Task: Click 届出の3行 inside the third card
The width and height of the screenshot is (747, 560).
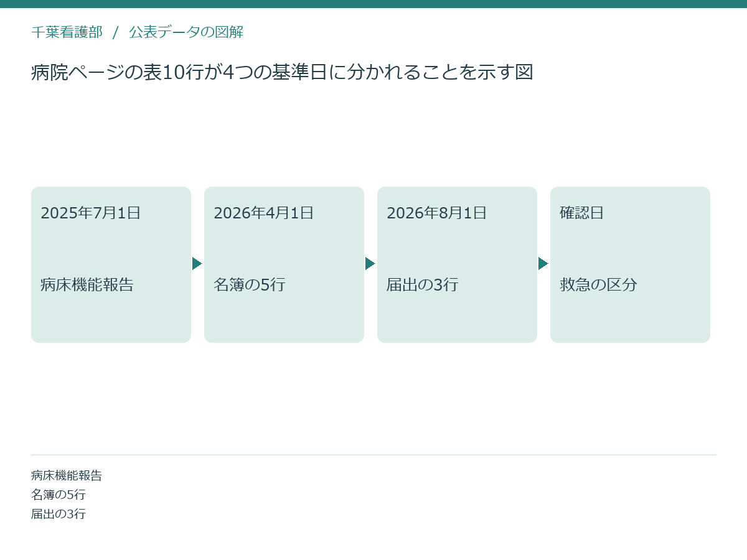Action: (423, 285)
